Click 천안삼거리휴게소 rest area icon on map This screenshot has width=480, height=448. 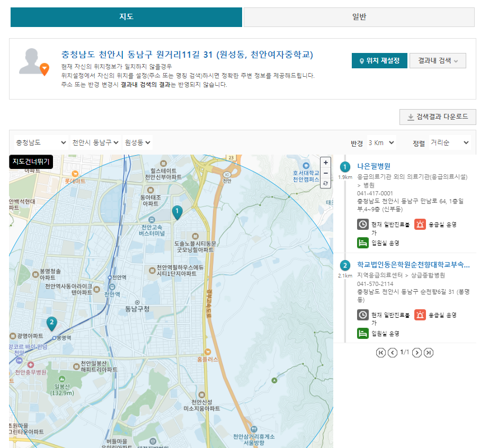point(253,429)
